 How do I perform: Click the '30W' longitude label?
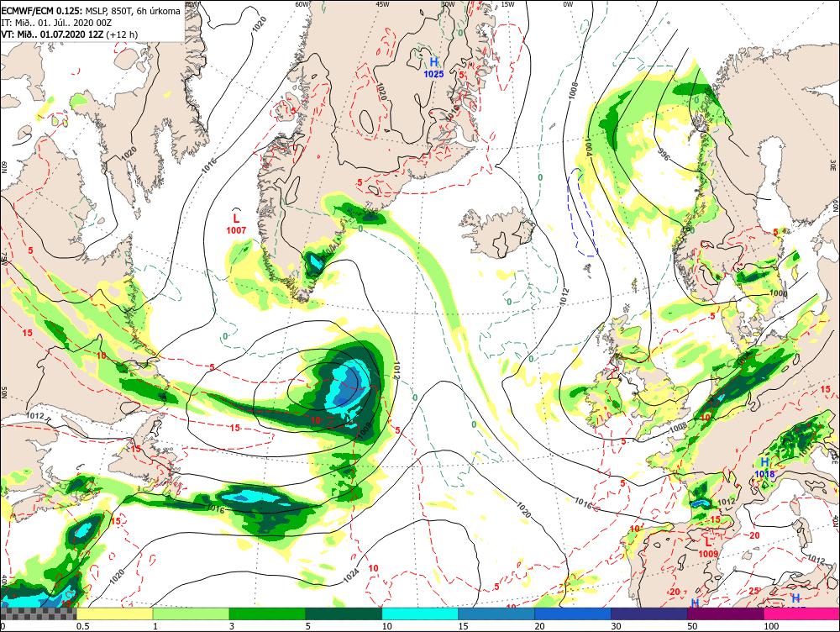[448, 3]
